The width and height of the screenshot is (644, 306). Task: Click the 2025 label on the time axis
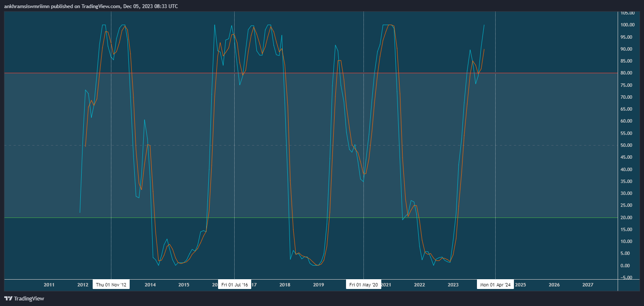point(521,285)
